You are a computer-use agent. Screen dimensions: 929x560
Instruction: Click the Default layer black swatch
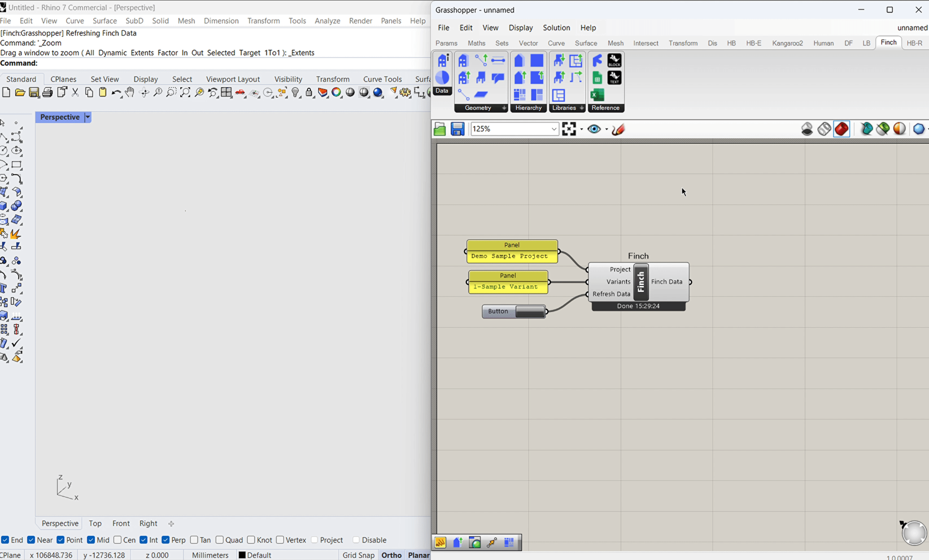242,555
